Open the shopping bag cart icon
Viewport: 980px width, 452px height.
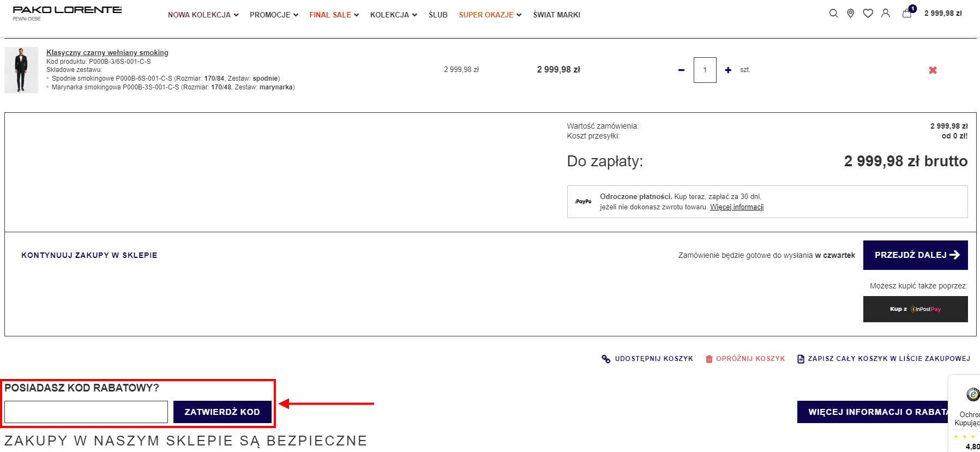(x=907, y=14)
